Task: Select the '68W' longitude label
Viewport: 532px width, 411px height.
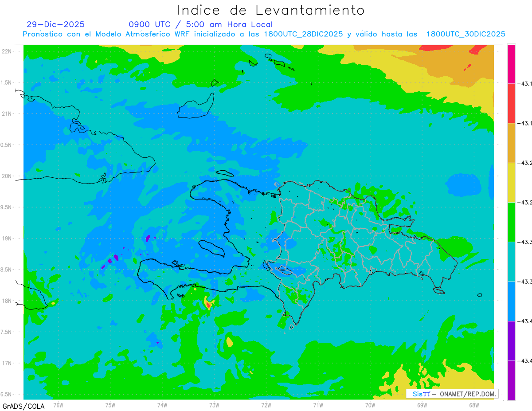Action: 474,404
